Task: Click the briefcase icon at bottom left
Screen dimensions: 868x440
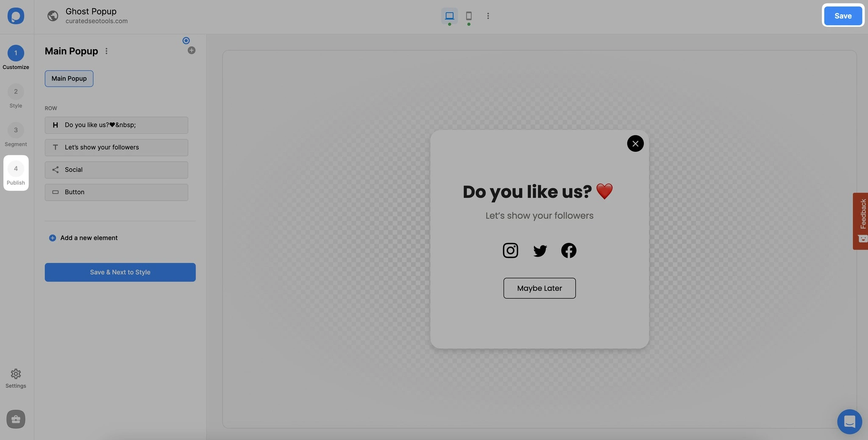Action: click(16, 419)
